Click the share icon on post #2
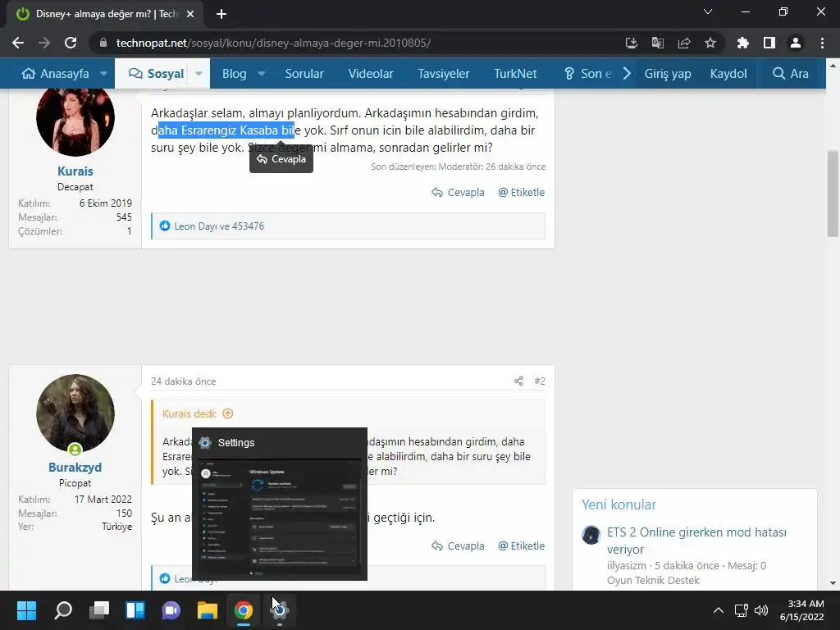Image resolution: width=840 pixels, height=630 pixels. point(518,381)
